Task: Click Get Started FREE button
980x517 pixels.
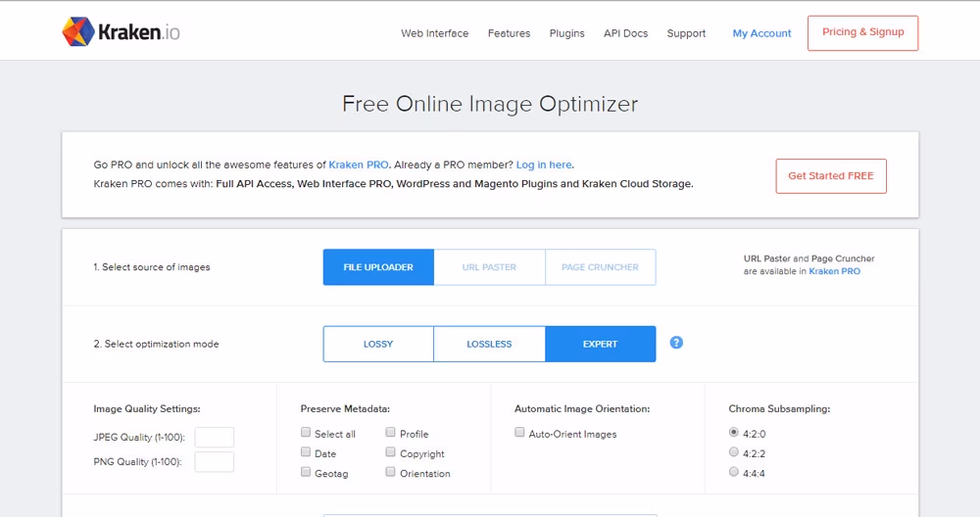Action: (831, 176)
